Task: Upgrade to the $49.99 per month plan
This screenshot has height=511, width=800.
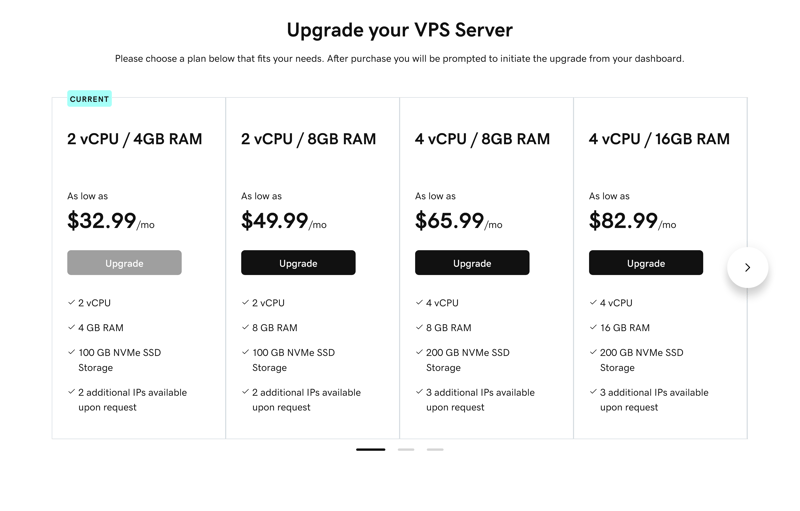Action: pos(298,263)
